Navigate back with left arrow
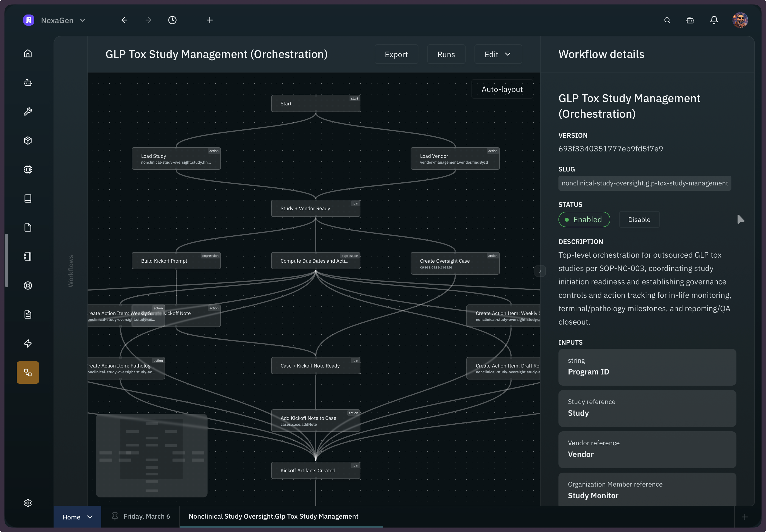Viewport: 766px width, 532px height. (124, 20)
